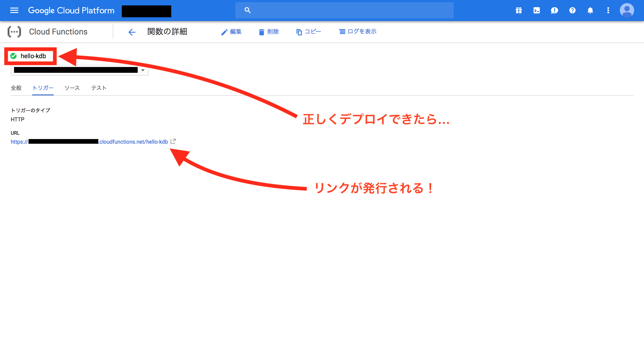
Task: View notifications with the bell icon
Action: (x=591, y=10)
